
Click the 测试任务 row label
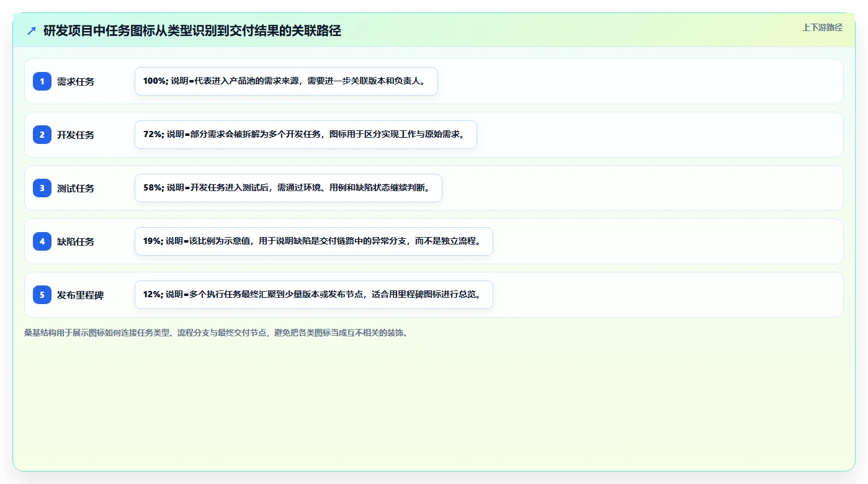(76, 188)
